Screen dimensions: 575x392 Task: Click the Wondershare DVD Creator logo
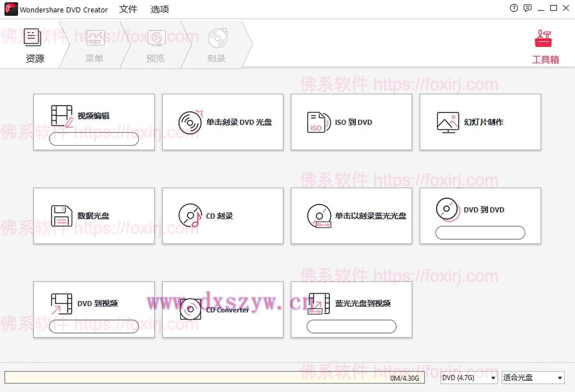pos(11,9)
